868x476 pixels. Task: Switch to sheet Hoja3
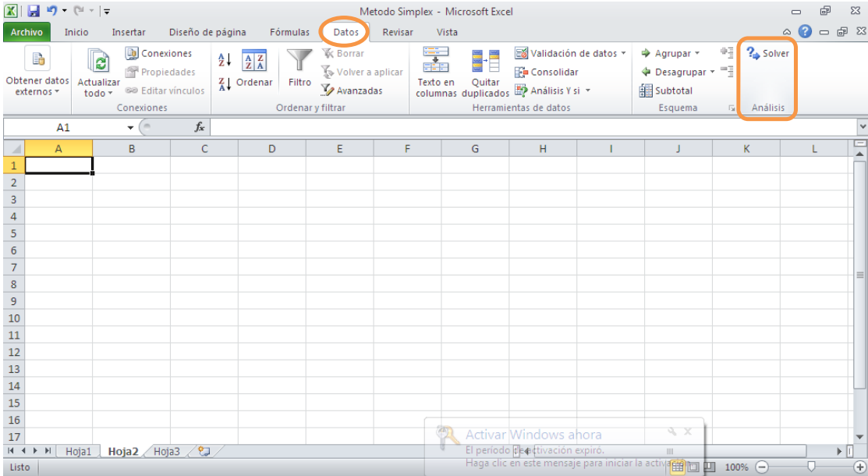pos(167,451)
